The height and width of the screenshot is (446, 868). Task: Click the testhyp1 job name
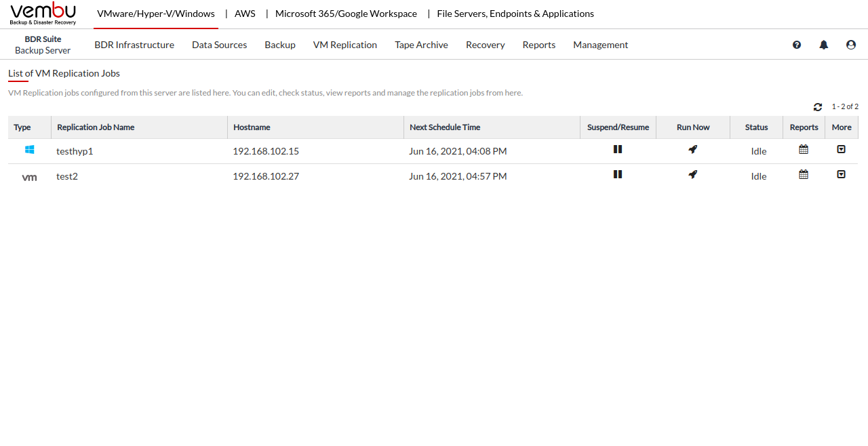click(75, 151)
